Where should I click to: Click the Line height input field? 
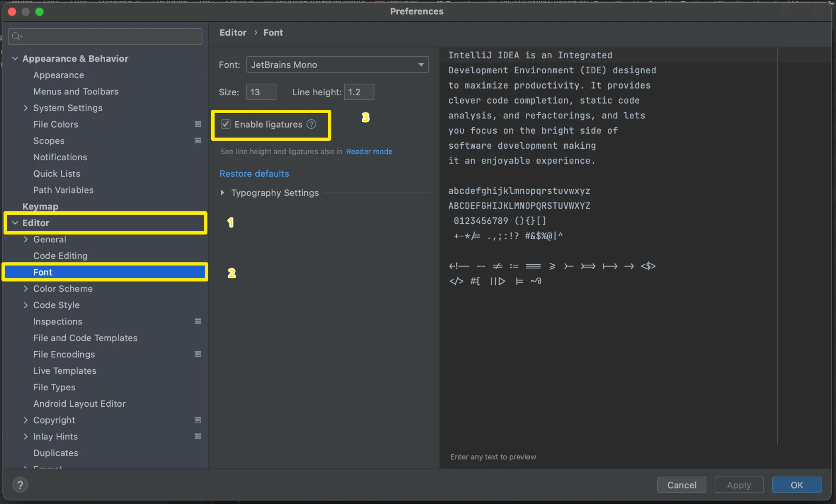[359, 92]
